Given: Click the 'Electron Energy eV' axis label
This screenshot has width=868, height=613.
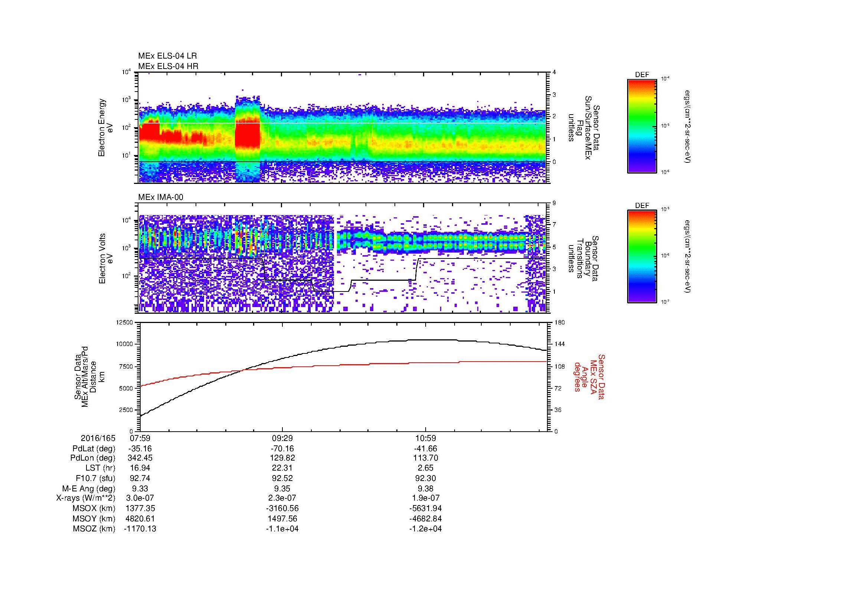Looking at the screenshot, I should tap(106, 127).
